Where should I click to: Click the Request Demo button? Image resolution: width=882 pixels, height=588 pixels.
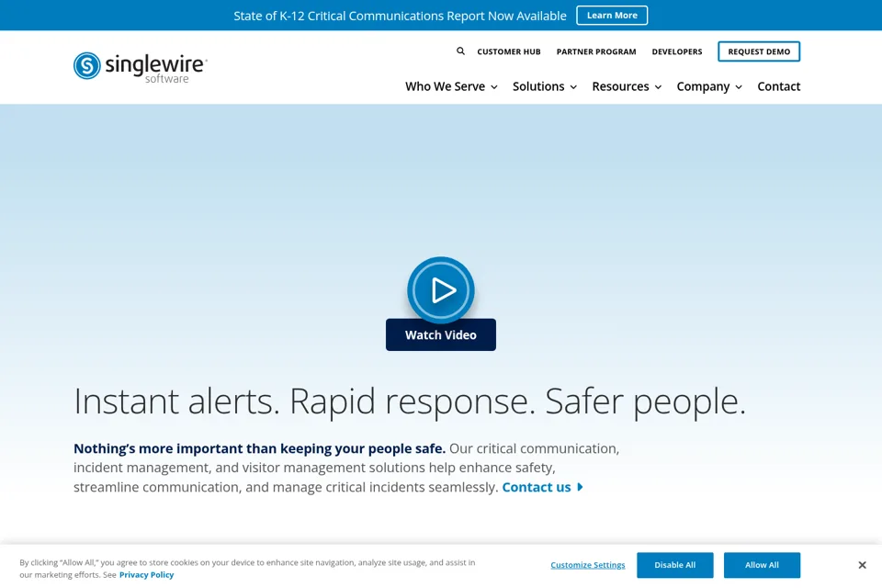[x=759, y=51]
